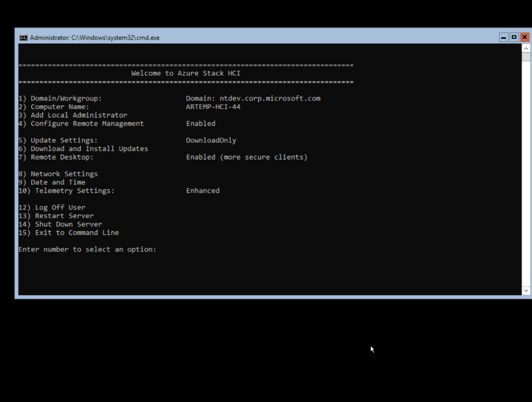Click the '15) Exit to Command Line' line
Screen dimensions: 532x402
click(69, 233)
